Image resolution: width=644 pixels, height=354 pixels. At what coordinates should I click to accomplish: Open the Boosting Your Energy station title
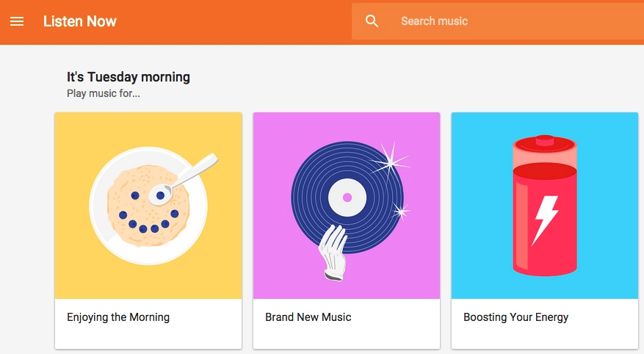tap(515, 317)
